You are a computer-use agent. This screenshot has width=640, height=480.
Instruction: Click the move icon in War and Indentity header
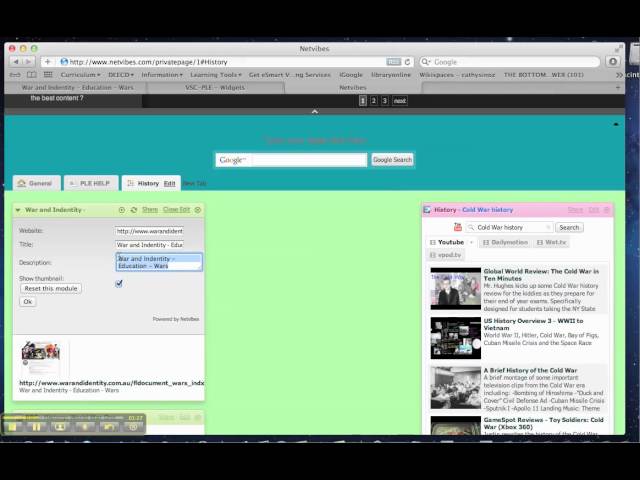(122, 210)
